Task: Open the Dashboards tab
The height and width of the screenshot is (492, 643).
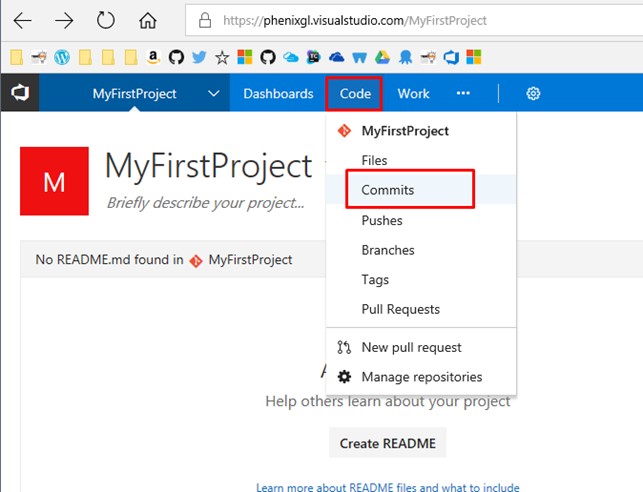Action: 278,93
